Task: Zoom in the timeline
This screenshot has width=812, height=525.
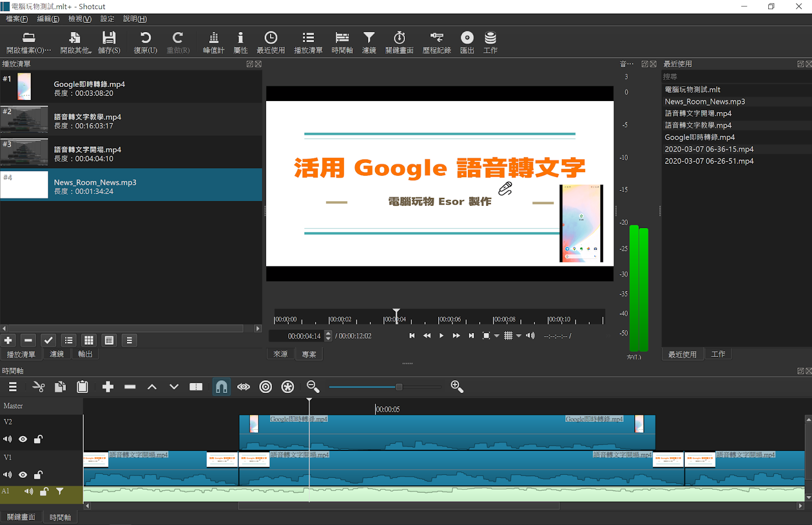Action: point(457,387)
